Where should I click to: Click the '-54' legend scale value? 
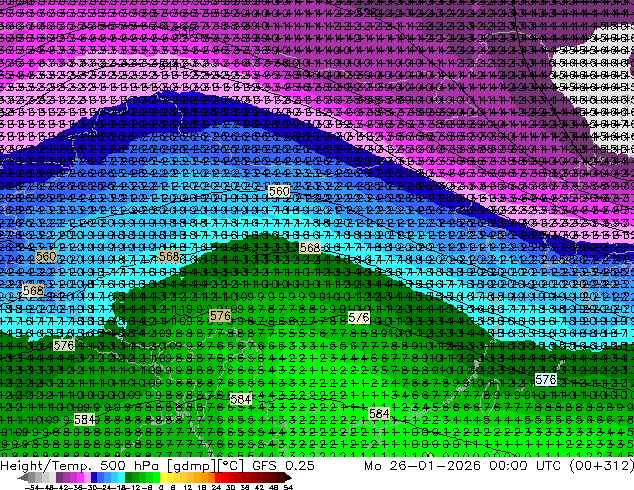click(x=32, y=487)
